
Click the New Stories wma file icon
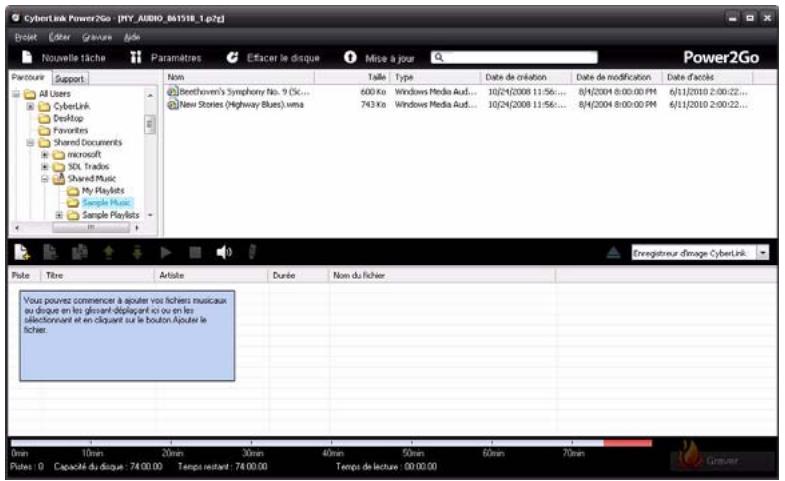[x=173, y=105]
